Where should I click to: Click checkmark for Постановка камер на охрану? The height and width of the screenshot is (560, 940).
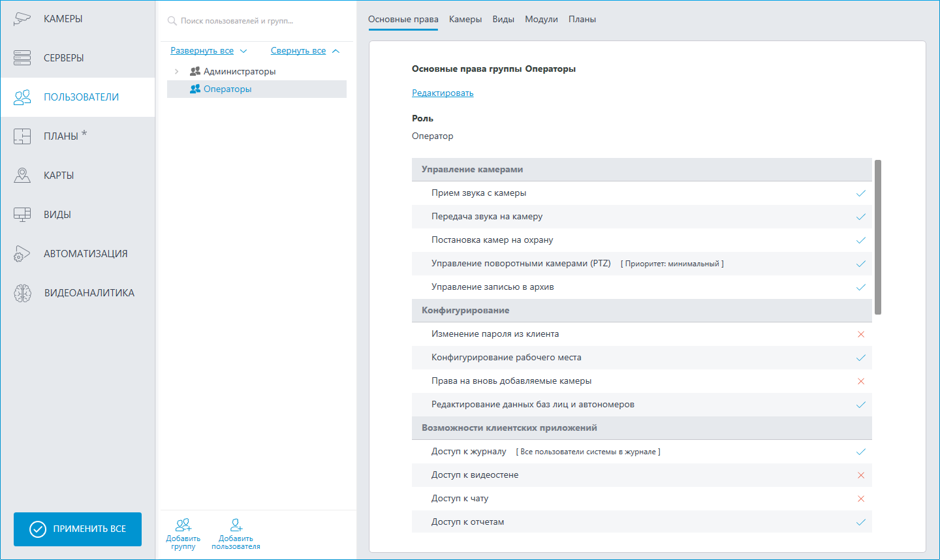point(861,240)
